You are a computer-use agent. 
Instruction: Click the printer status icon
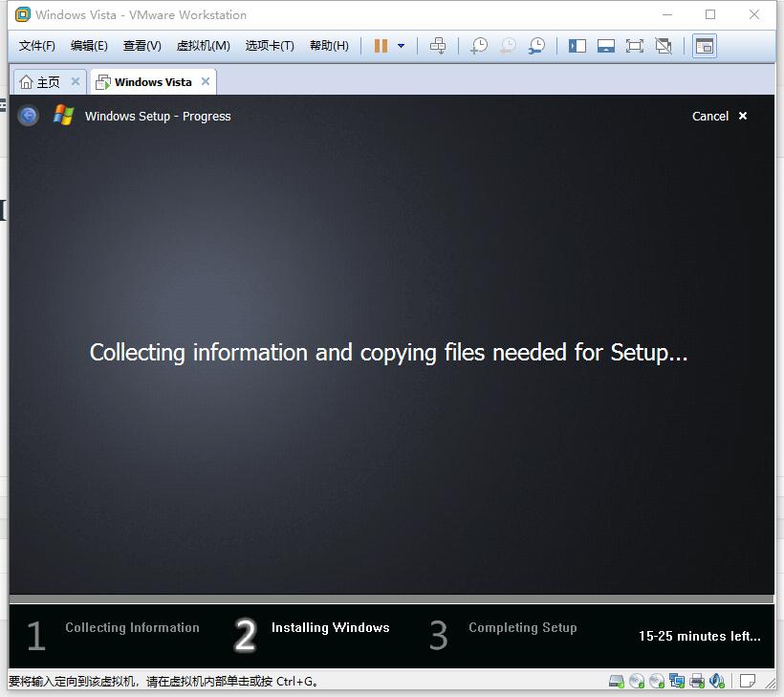point(696,681)
